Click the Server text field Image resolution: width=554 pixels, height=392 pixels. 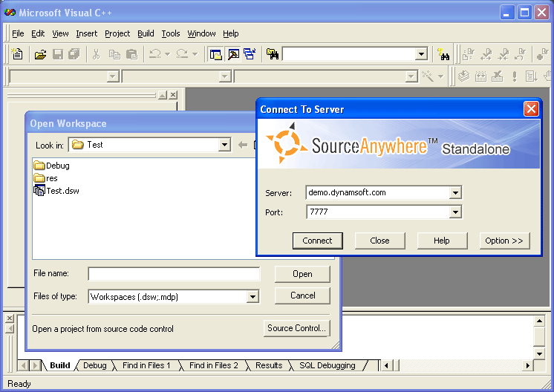point(378,193)
